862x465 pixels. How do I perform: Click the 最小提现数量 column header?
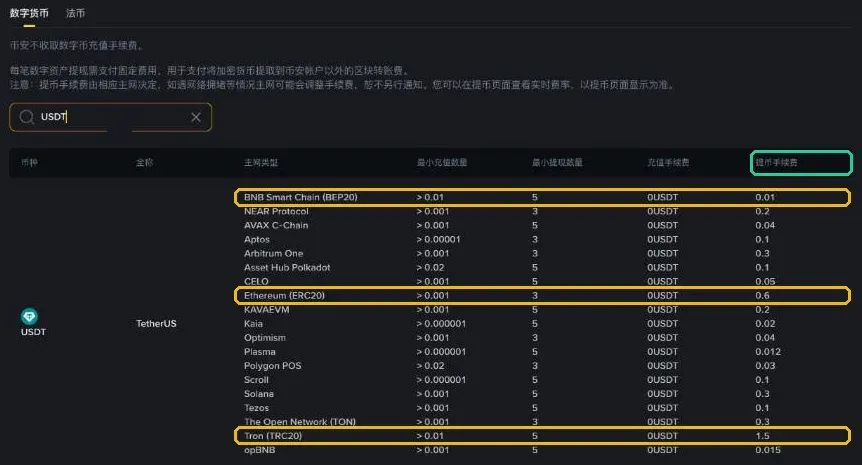(x=557, y=162)
